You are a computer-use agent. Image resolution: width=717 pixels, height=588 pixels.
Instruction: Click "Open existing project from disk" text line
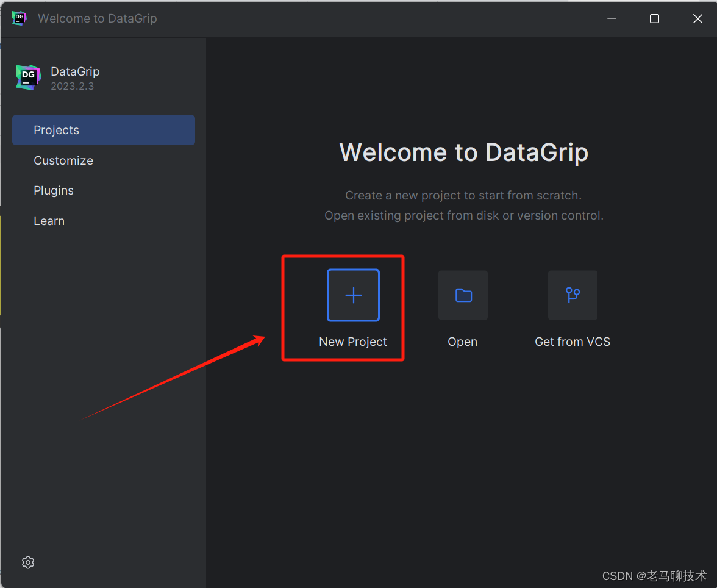tap(464, 215)
